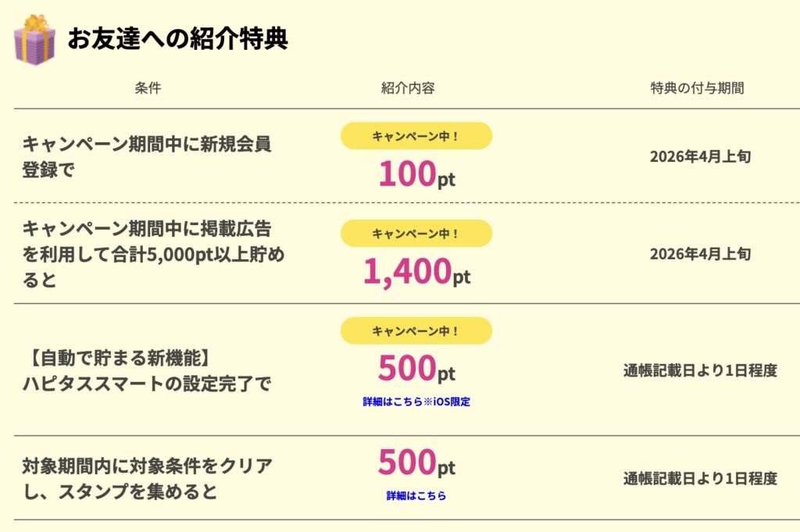Click 500pt value for stamp collection row
The image size is (800, 532).
point(416,464)
